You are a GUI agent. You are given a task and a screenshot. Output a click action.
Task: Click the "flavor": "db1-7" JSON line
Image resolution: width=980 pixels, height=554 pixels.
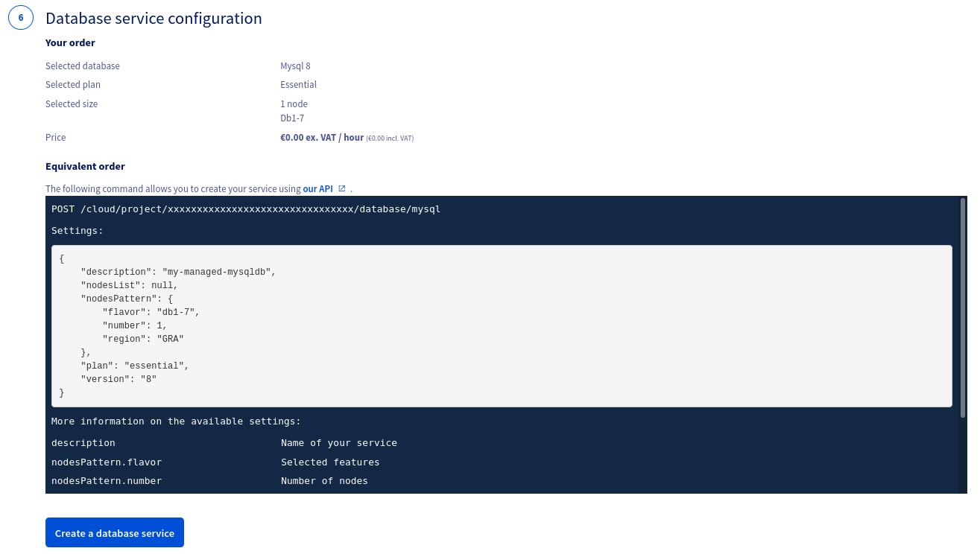151,313
